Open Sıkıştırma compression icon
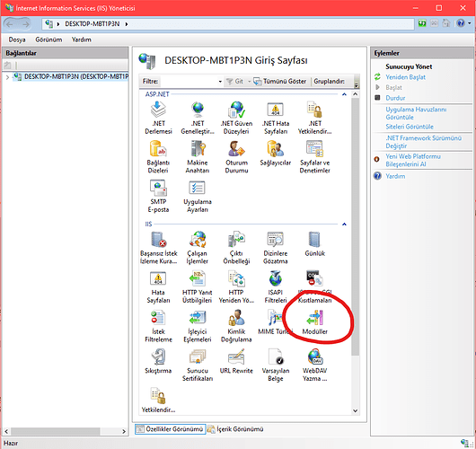Screen dimensions: 476x449 pos(158,361)
